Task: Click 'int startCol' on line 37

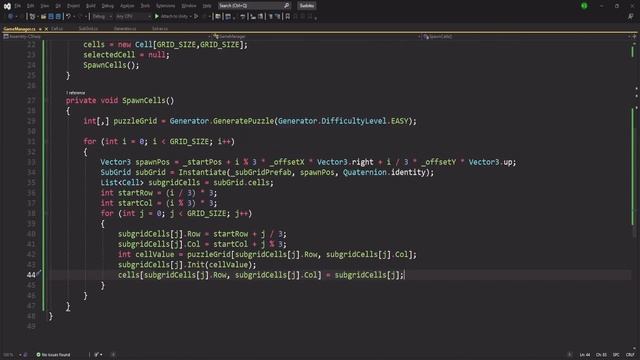Action: coord(127,203)
